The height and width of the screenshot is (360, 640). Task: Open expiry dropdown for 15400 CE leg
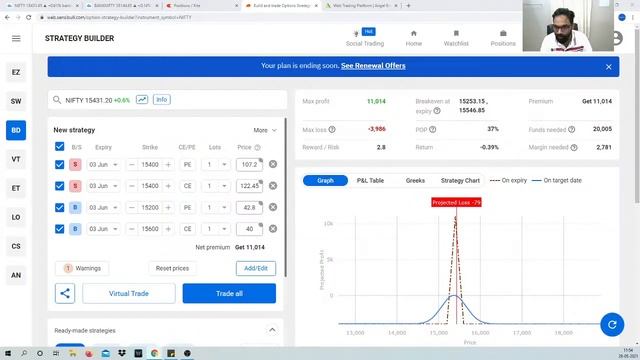[x=103, y=186]
